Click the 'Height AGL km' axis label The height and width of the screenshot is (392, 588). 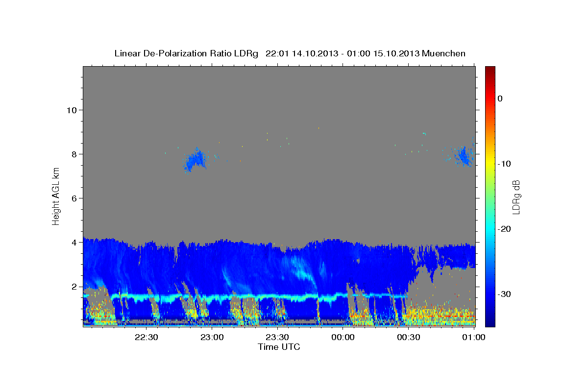point(56,196)
